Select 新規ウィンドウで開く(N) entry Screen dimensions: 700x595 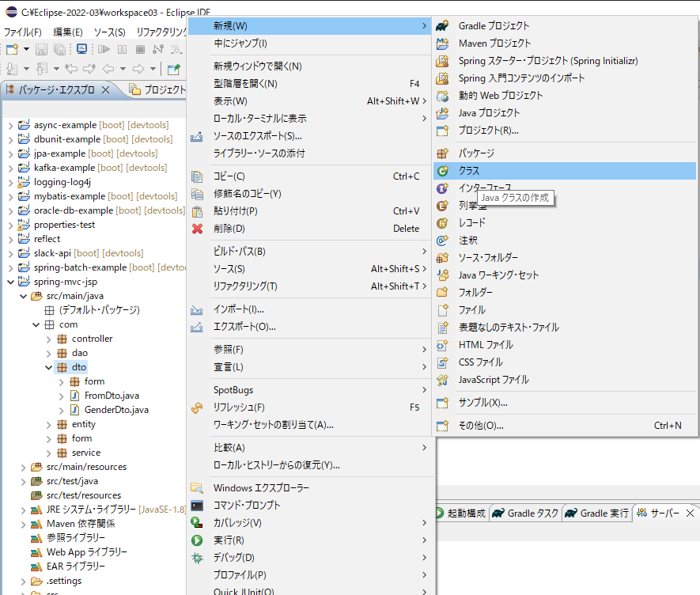coord(310,66)
